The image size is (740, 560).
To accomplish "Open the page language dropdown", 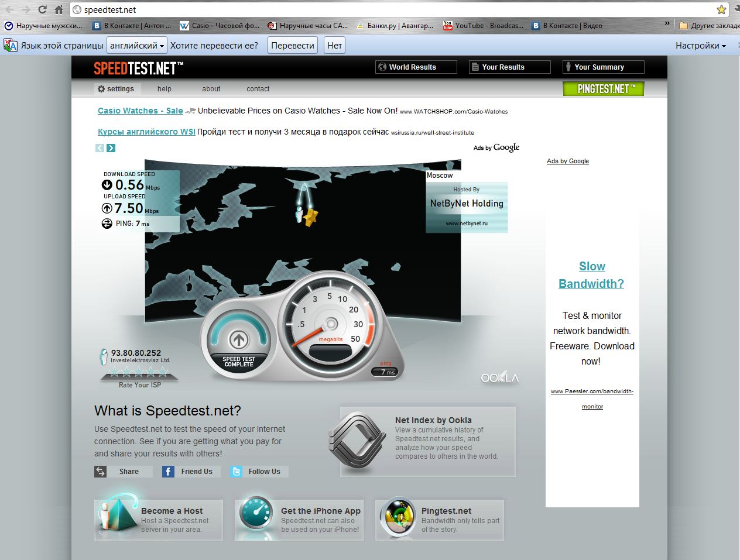I will tap(137, 46).
